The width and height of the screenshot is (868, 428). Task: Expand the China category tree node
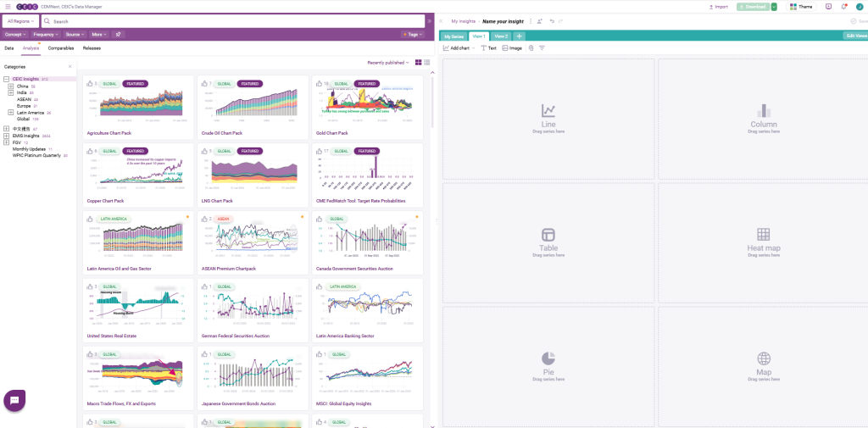(x=10, y=86)
